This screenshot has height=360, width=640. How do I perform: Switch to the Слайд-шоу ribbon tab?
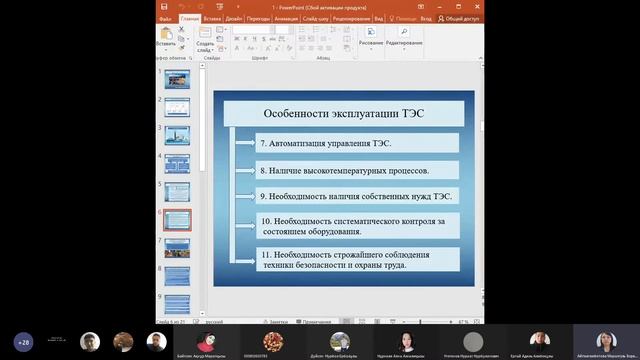pyautogui.click(x=316, y=19)
